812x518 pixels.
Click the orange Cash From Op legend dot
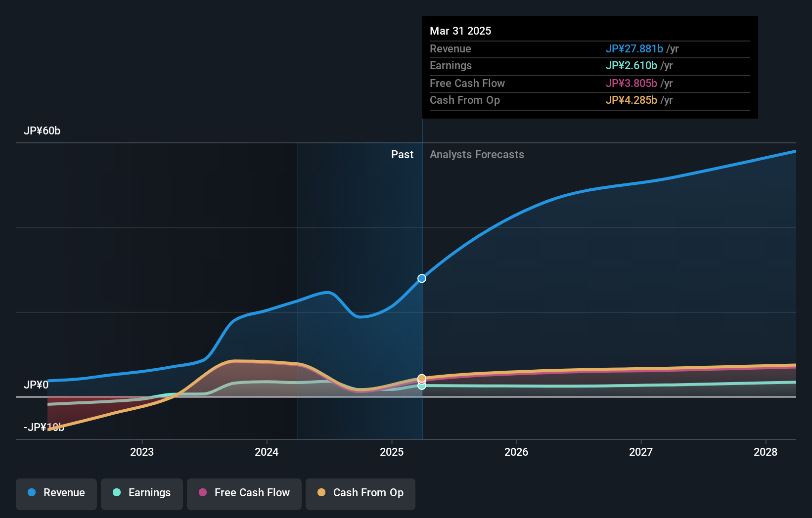click(322, 493)
